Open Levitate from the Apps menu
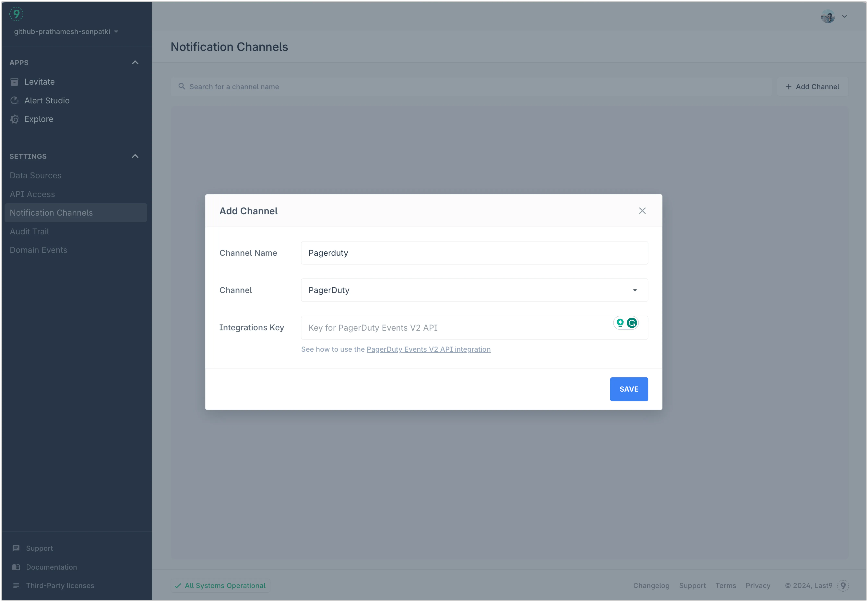 (40, 82)
